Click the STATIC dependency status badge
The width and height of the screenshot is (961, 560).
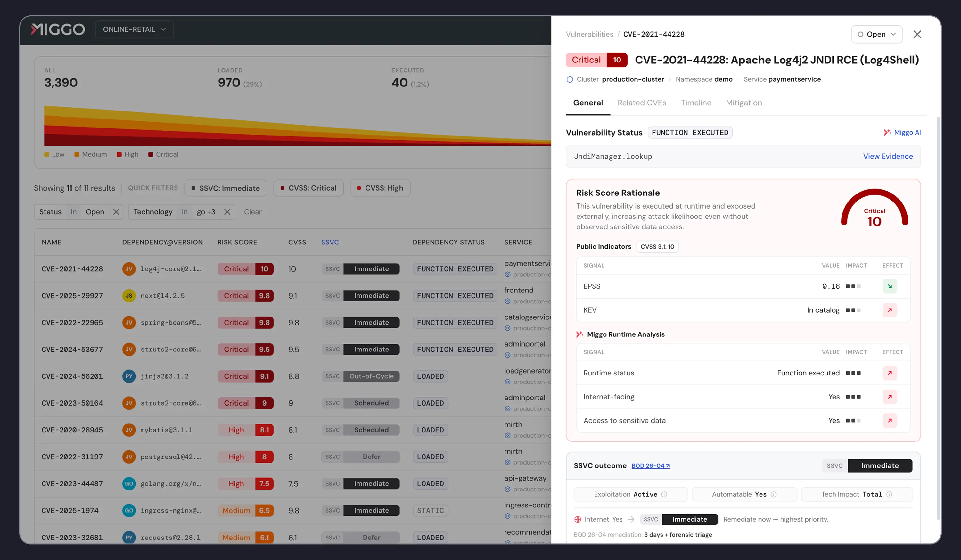[430, 510]
